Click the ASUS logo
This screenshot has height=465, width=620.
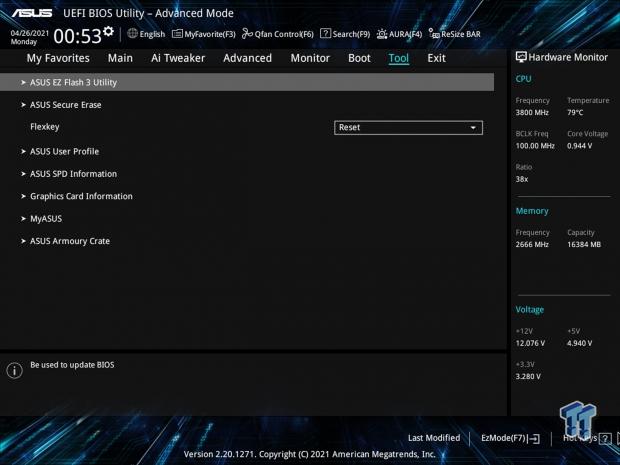[x=32, y=13]
